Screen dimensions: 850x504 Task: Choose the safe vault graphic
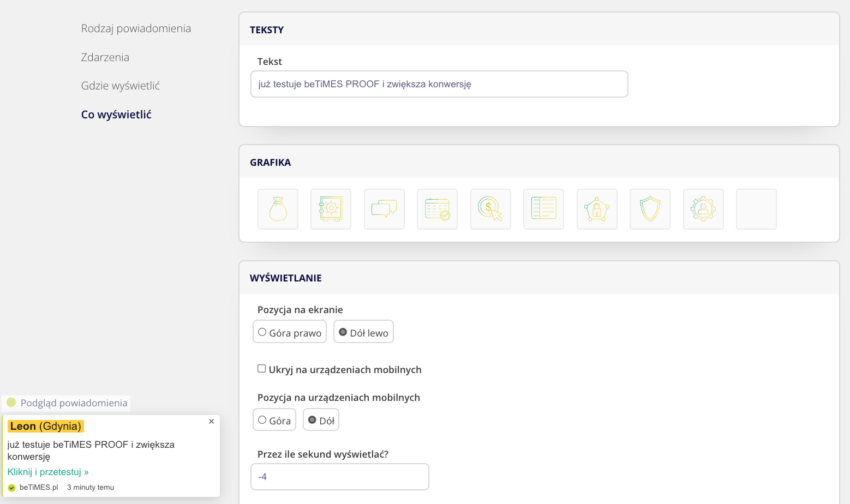(331, 209)
